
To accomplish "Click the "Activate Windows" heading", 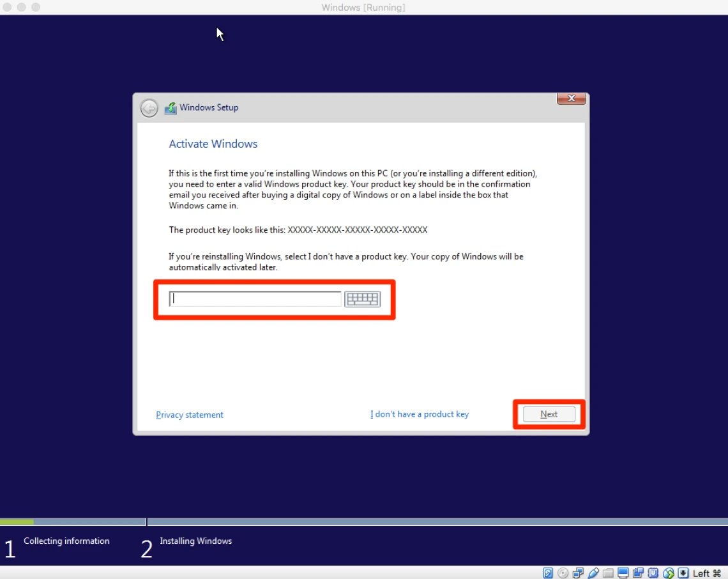I will point(213,144).
